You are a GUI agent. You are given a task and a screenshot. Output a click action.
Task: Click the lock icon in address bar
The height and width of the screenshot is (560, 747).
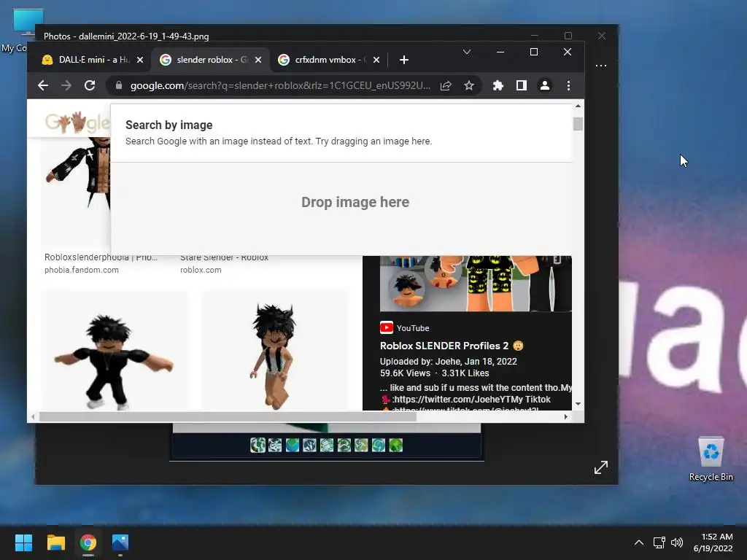point(119,86)
